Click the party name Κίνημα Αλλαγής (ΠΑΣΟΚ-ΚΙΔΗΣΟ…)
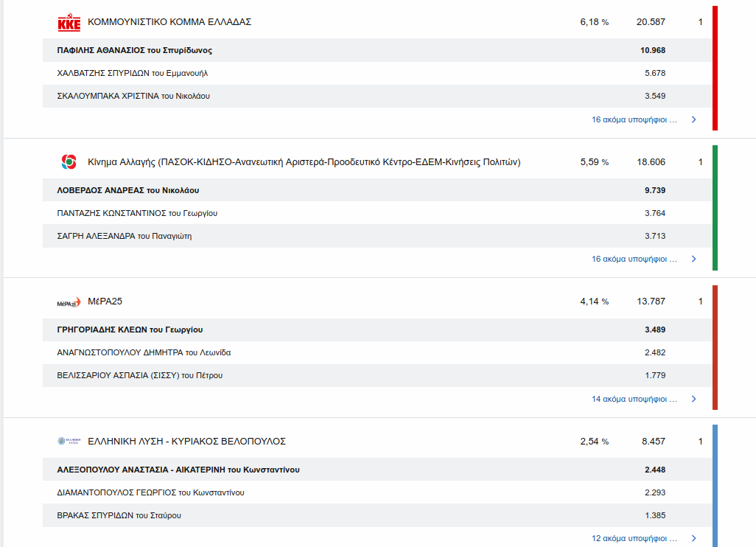 point(304,162)
